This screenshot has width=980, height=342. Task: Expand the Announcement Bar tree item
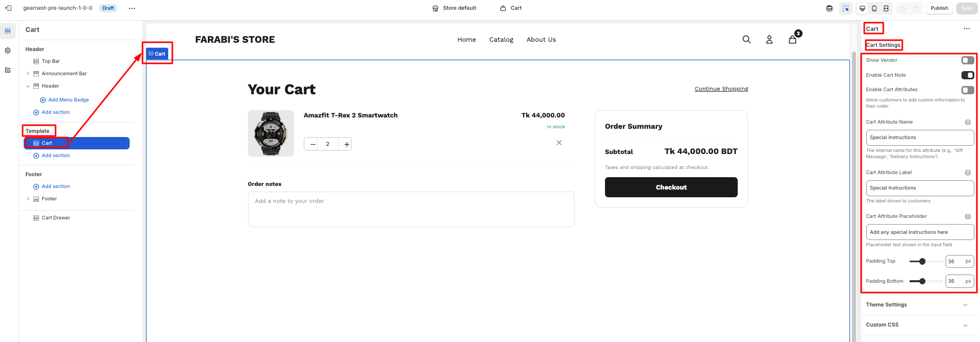pos(28,74)
